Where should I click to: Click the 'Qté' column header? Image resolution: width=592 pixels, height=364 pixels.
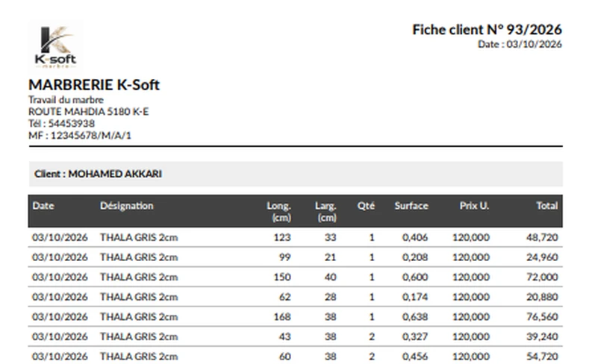click(366, 206)
